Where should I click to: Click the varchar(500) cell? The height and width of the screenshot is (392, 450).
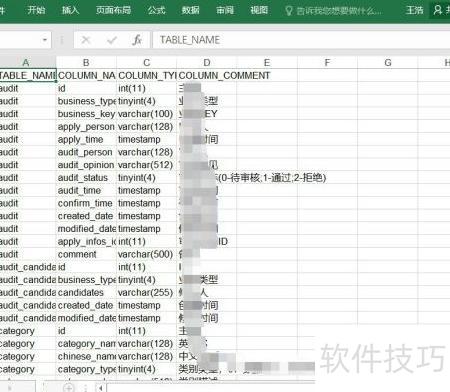point(147,254)
